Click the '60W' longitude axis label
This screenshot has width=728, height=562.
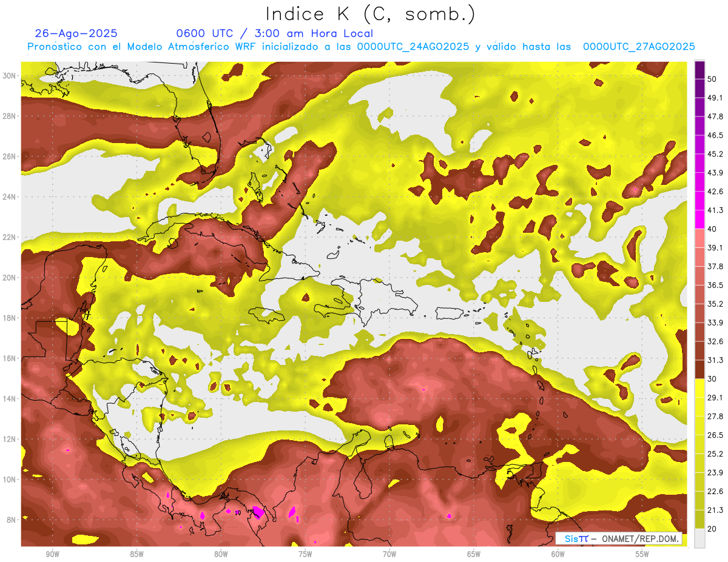pos(558,555)
